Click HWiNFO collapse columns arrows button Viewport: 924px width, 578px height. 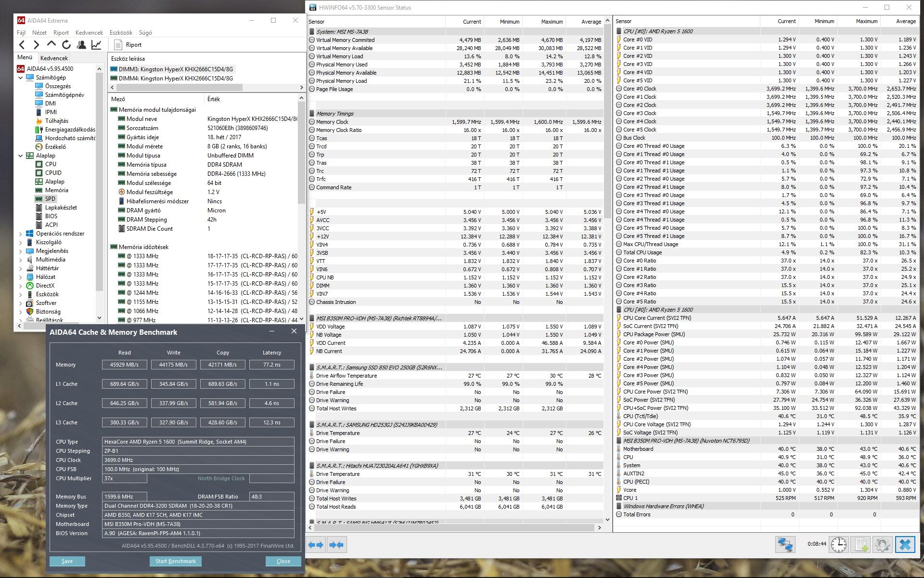(x=336, y=545)
